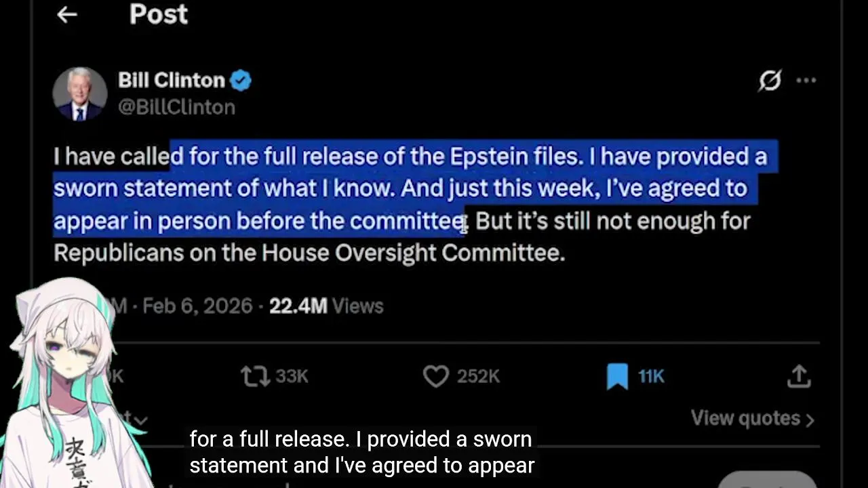
Task: Click the 22.4M Views count
Action: point(326,306)
